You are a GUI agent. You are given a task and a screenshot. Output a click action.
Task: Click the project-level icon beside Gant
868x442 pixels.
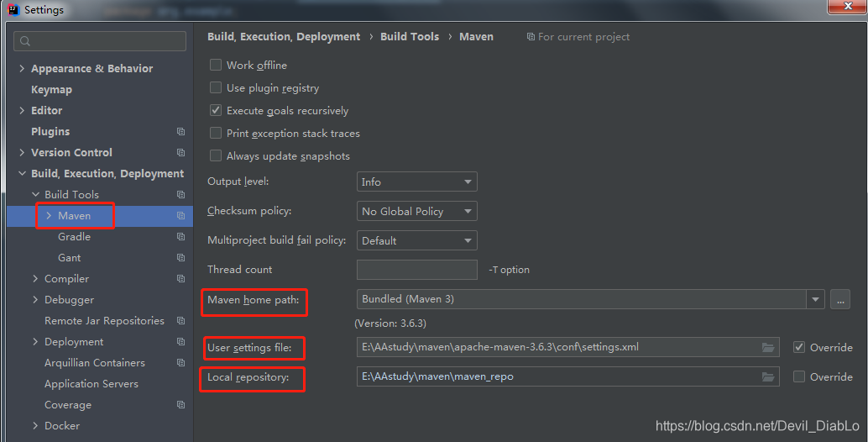[180, 258]
